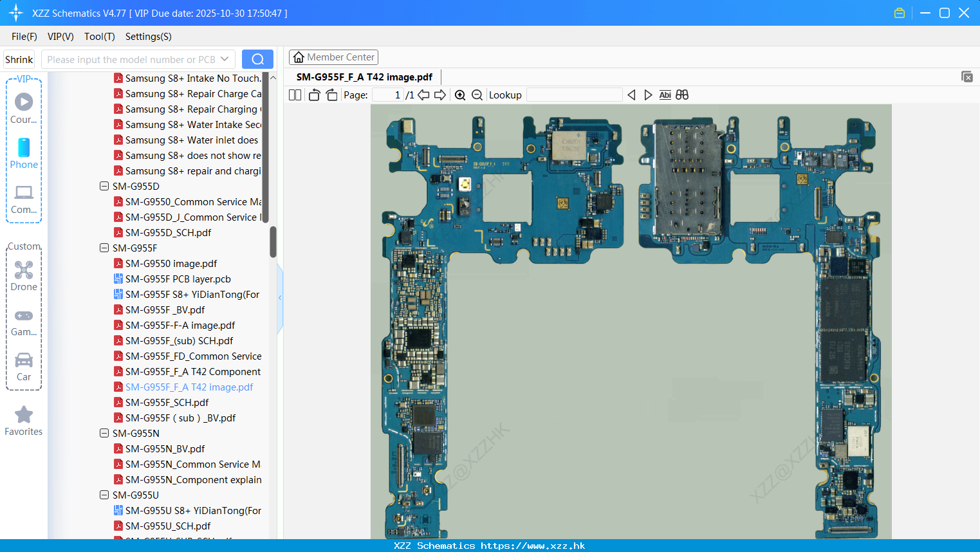Select the Car category

coord(24,367)
